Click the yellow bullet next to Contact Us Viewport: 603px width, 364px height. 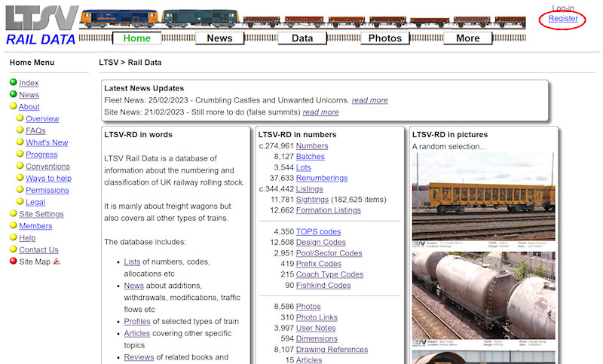(x=14, y=249)
